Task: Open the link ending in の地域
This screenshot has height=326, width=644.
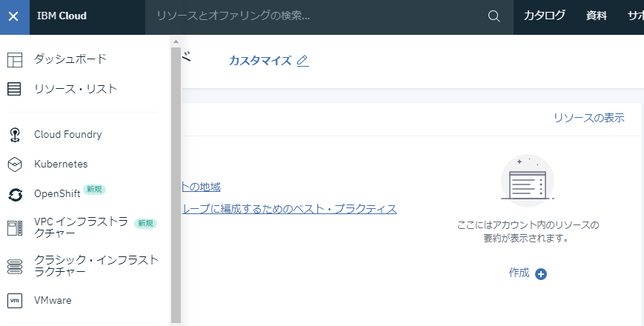Action: click(x=202, y=187)
